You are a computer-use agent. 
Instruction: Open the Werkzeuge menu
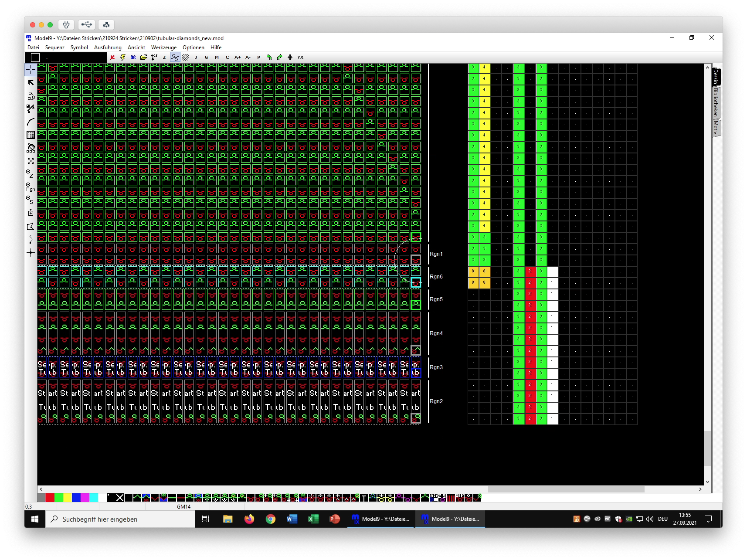click(163, 48)
